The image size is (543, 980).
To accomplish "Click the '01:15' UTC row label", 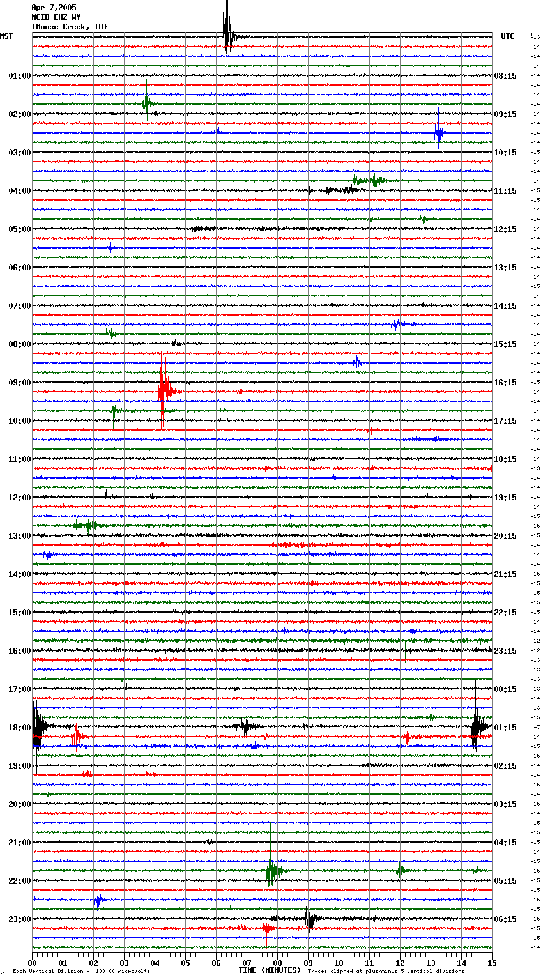I will click(505, 728).
